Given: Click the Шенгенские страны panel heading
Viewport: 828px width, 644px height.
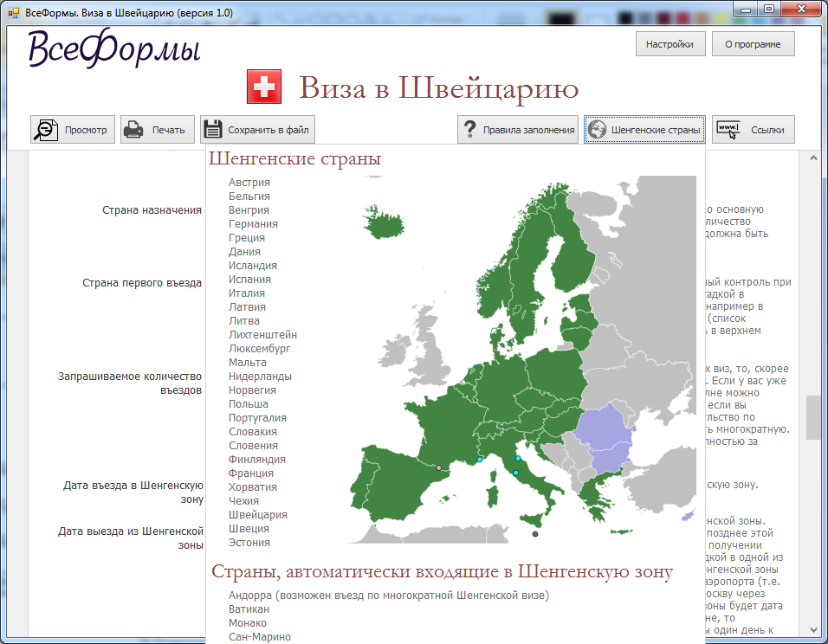Looking at the screenshot, I should click(x=294, y=158).
